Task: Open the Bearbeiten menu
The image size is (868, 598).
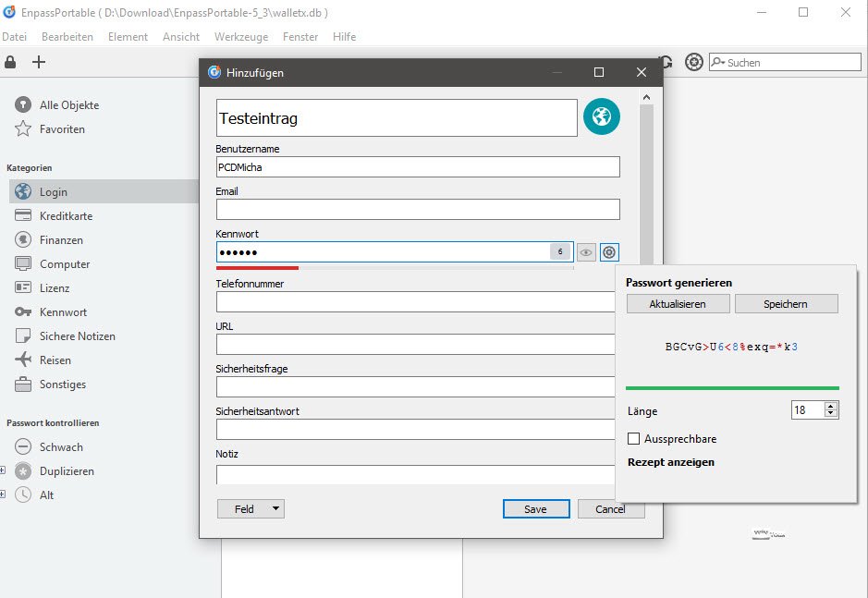Action: pyautogui.click(x=67, y=37)
